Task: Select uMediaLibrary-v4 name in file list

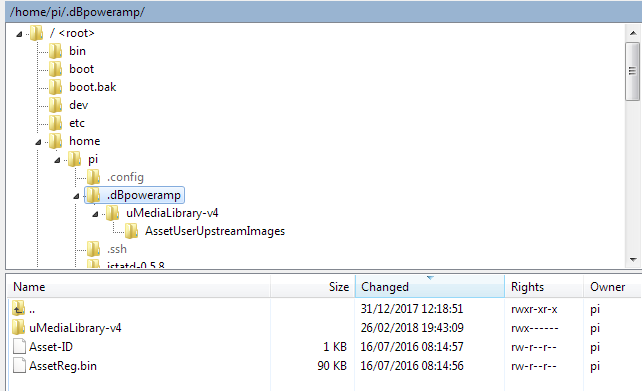Action: click(75, 328)
